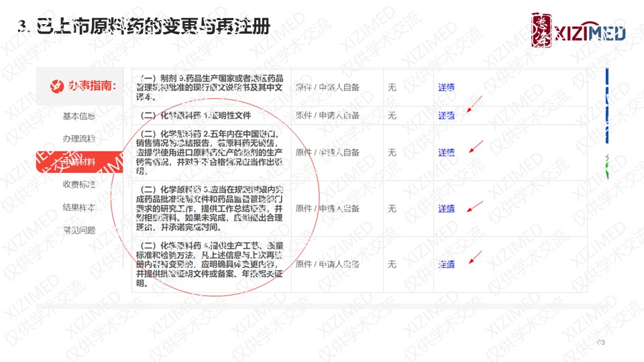Open 详情 for the 应当在规定时限内 row
Viewport: 644px width, 362px height.
[446, 208]
